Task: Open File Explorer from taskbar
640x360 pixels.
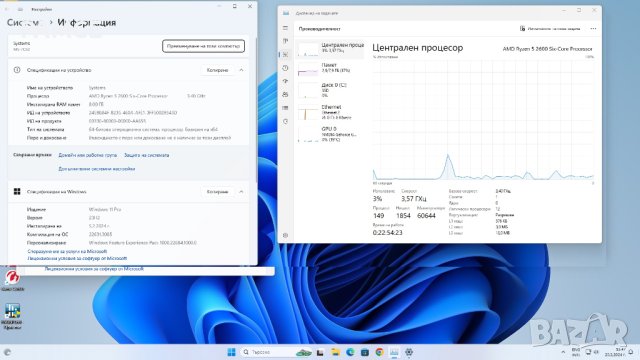Action: coord(335,352)
